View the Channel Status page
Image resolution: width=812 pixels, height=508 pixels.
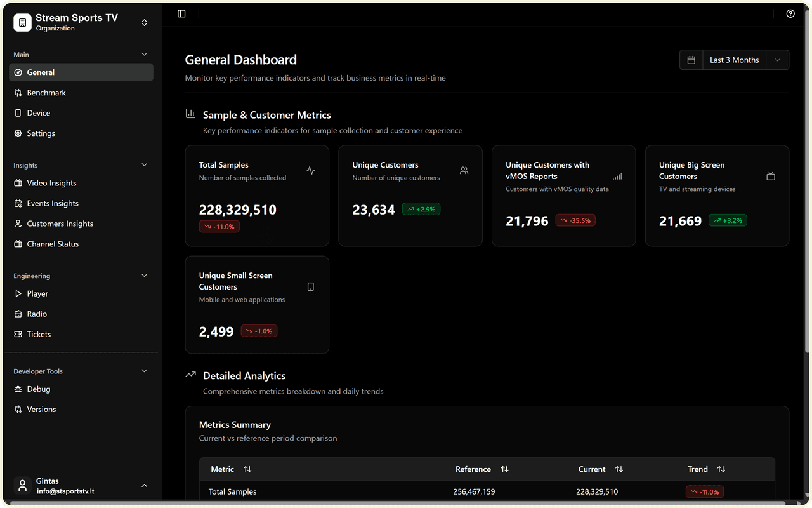click(x=81, y=244)
